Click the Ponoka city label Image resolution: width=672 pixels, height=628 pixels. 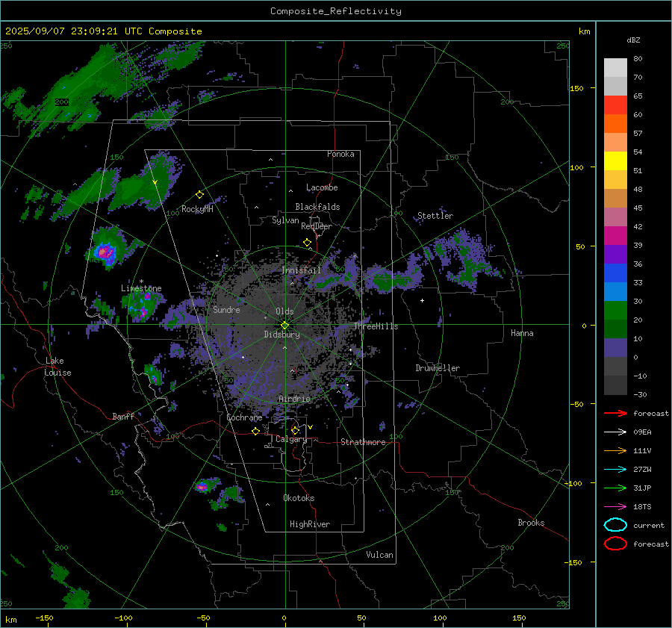coord(340,154)
